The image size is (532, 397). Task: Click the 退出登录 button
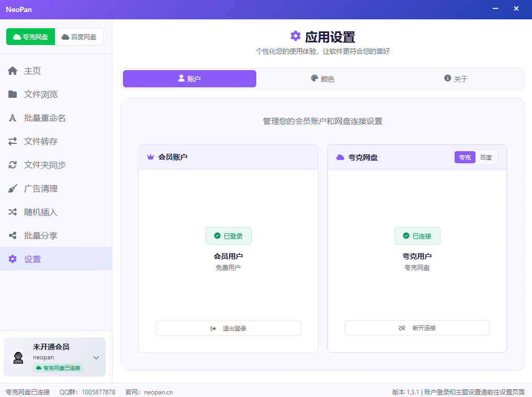pyautogui.click(x=228, y=328)
